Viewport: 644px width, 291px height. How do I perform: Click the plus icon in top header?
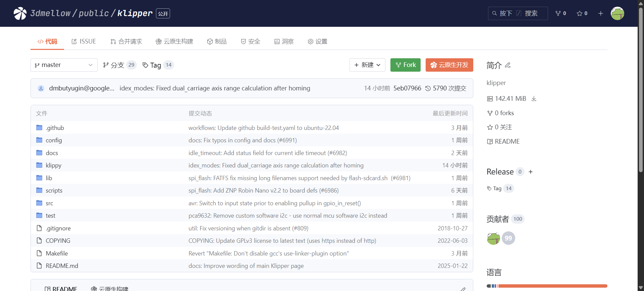pyautogui.click(x=600, y=13)
